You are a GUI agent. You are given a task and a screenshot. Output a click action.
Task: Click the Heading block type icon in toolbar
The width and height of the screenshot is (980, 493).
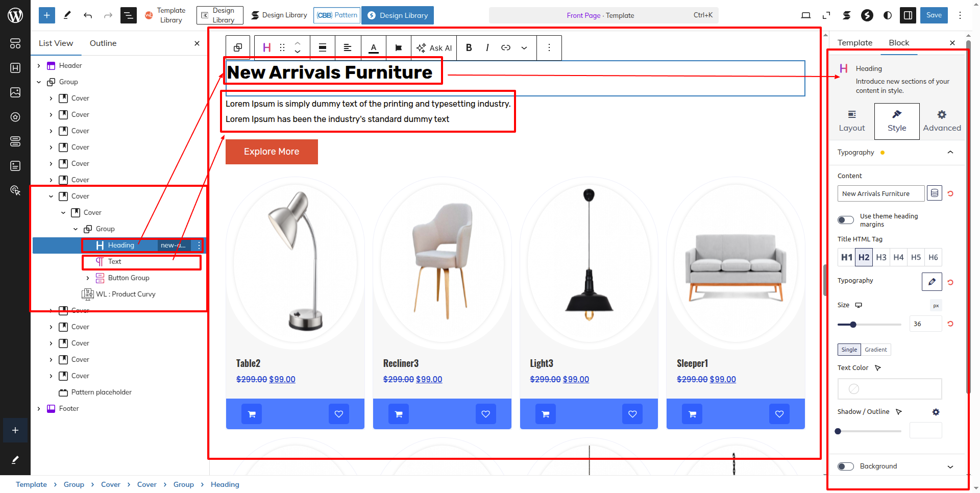tap(266, 47)
